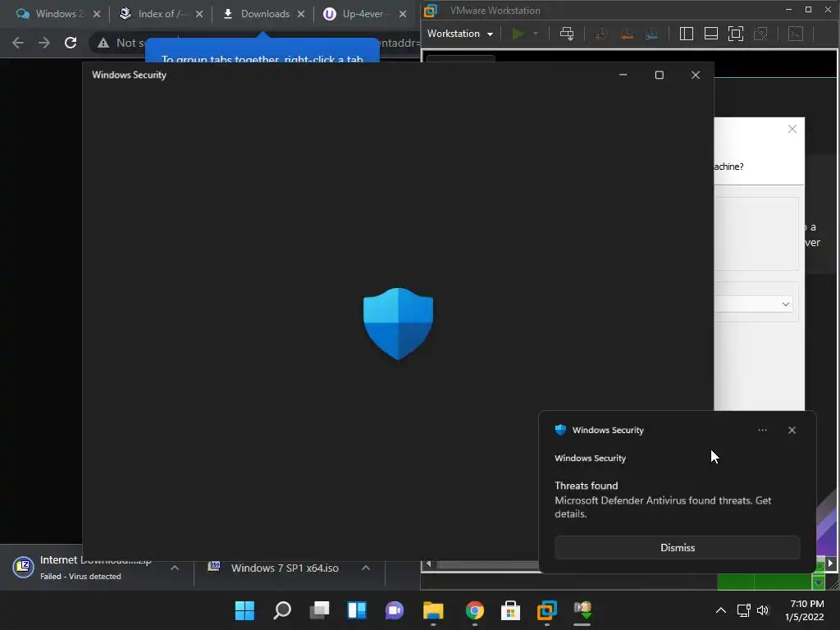Toggle the VMware library sidebar icon
Viewport: 840px width, 630px height.
(687, 34)
